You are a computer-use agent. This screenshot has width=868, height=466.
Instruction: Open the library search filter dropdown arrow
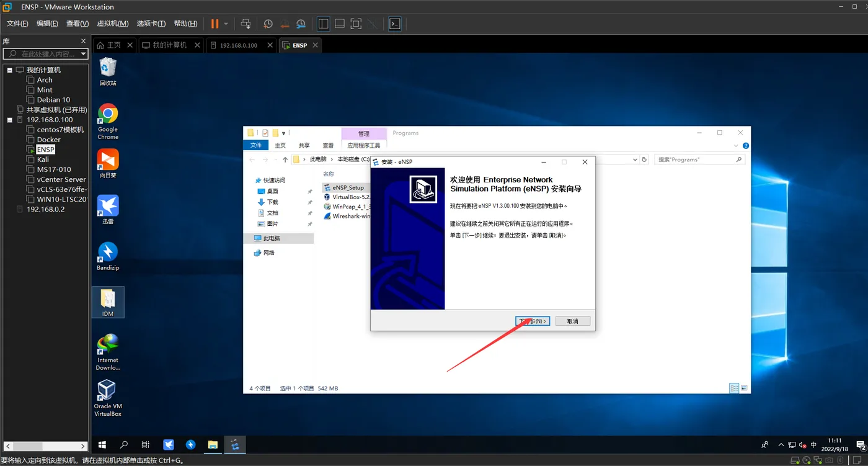coord(82,54)
